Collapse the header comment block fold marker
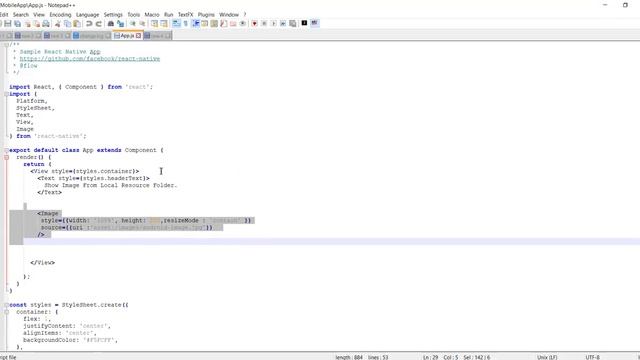This screenshot has height=360, width=640. 6,44
